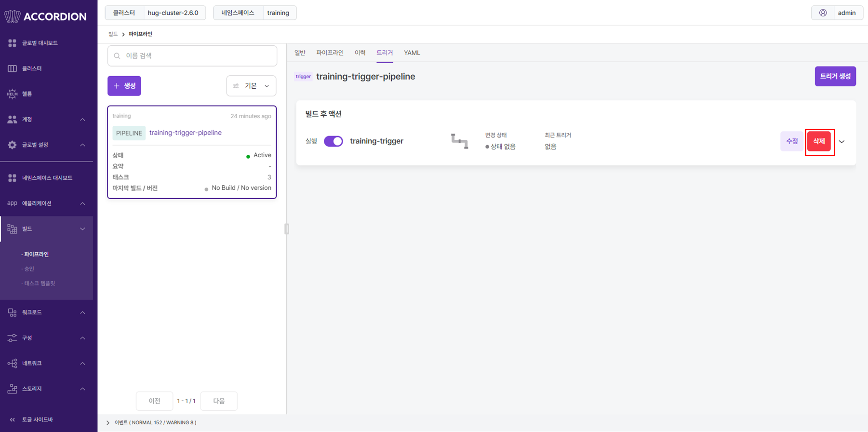
Task: Switch to the 파이프라인 tab
Action: coord(330,53)
